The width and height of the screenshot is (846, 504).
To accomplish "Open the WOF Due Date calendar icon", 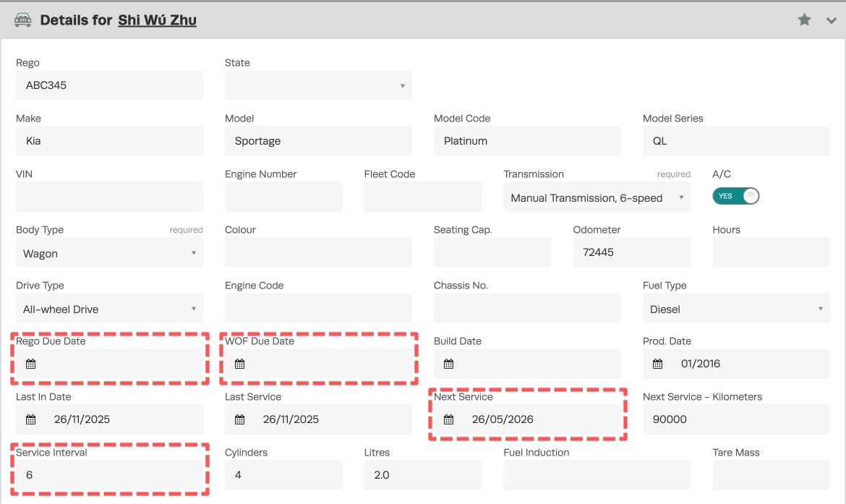I will [239, 364].
